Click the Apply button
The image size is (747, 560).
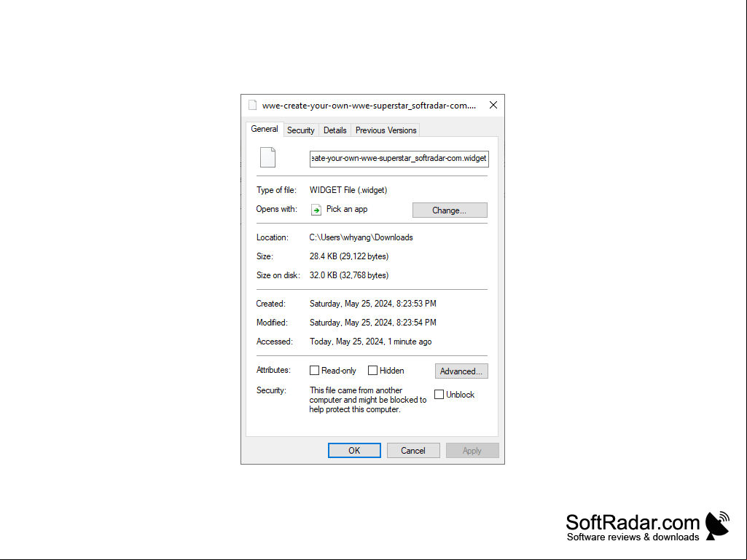(x=472, y=451)
